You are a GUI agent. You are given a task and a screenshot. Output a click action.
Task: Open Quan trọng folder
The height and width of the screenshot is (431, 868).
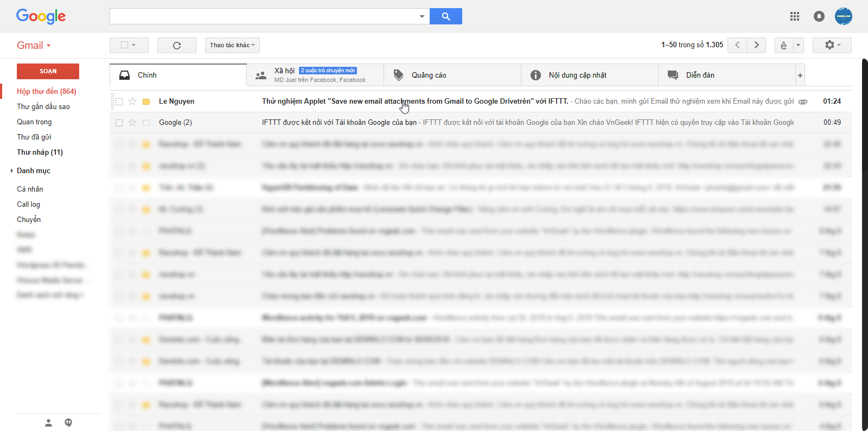[x=34, y=122]
